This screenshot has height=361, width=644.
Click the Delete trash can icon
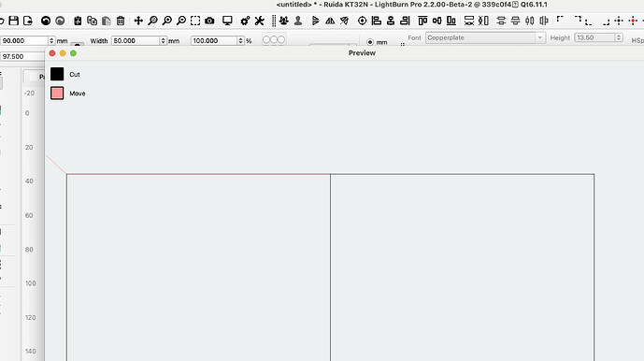[x=121, y=21]
